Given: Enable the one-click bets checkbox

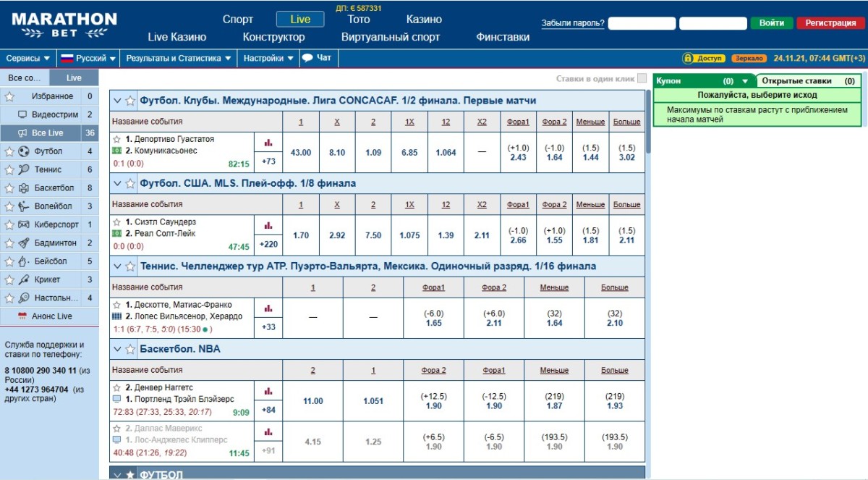Looking at the screenshot, I should point(642,78).
